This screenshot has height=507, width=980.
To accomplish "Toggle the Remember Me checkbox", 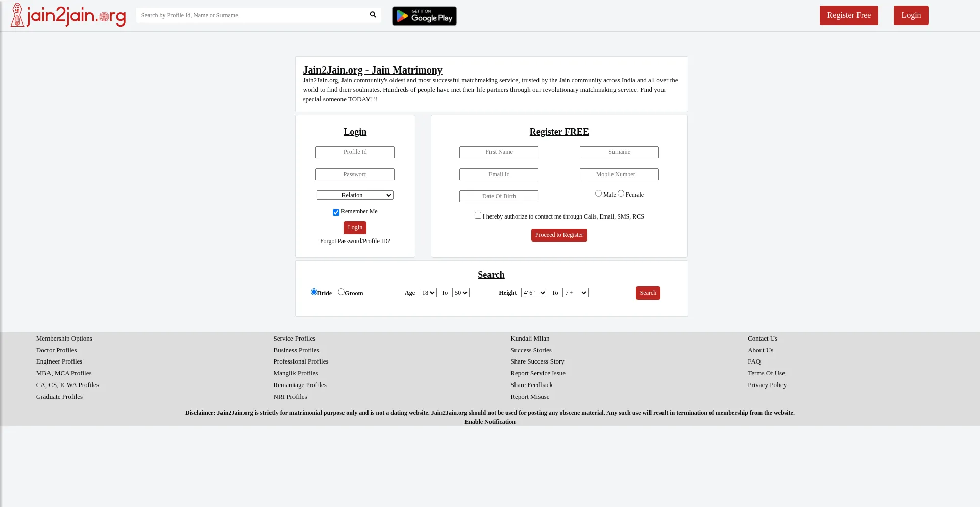I will click(336, 212).
